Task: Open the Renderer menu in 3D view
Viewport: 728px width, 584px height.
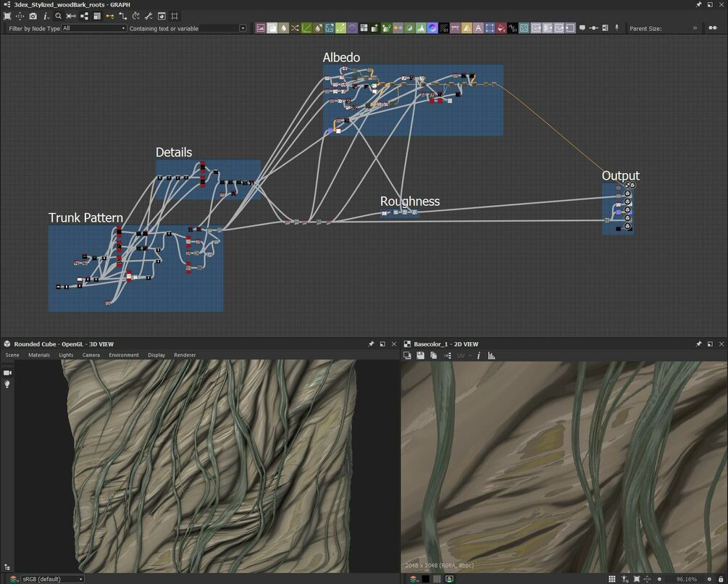Action: [x=185, y=355]
